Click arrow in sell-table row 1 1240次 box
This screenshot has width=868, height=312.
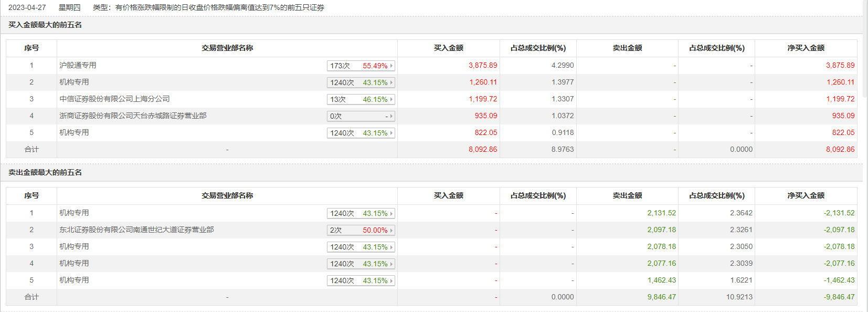[x=391, y=213]
